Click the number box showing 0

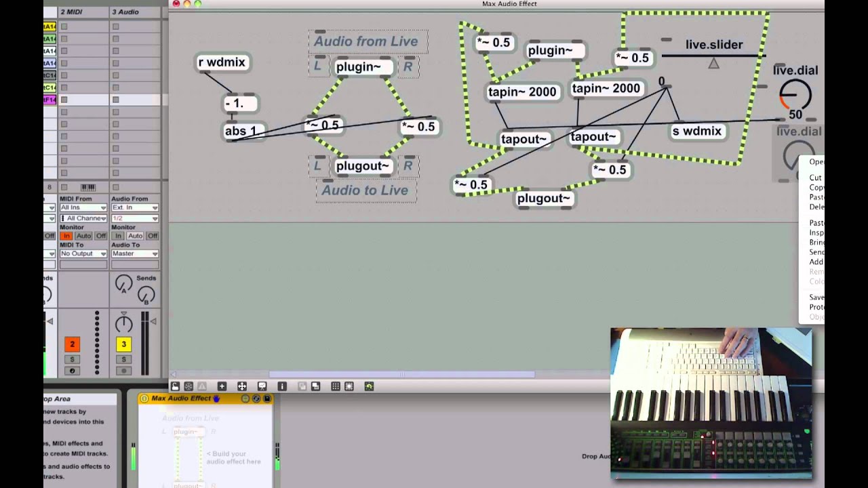click(x=661, y=82)
